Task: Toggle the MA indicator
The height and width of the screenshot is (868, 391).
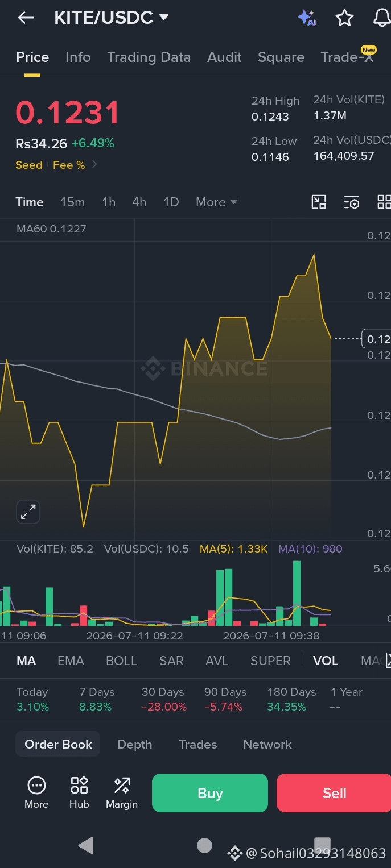Action: (26, 661)
